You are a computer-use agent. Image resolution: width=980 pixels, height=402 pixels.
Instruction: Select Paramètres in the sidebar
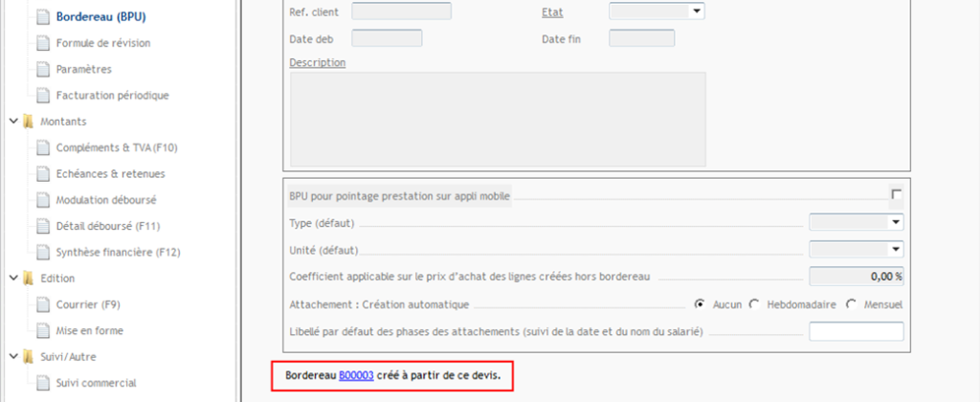[x=84, y=69]
